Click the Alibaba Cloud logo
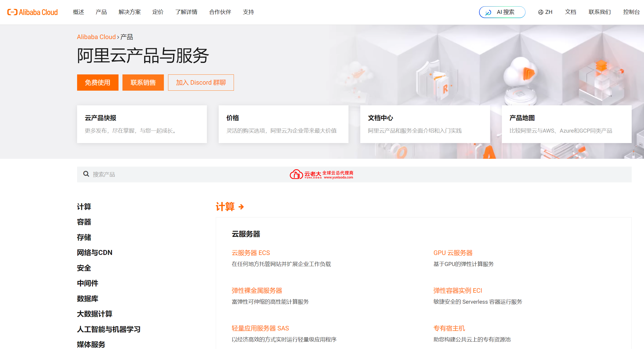 tap(32, 12)
